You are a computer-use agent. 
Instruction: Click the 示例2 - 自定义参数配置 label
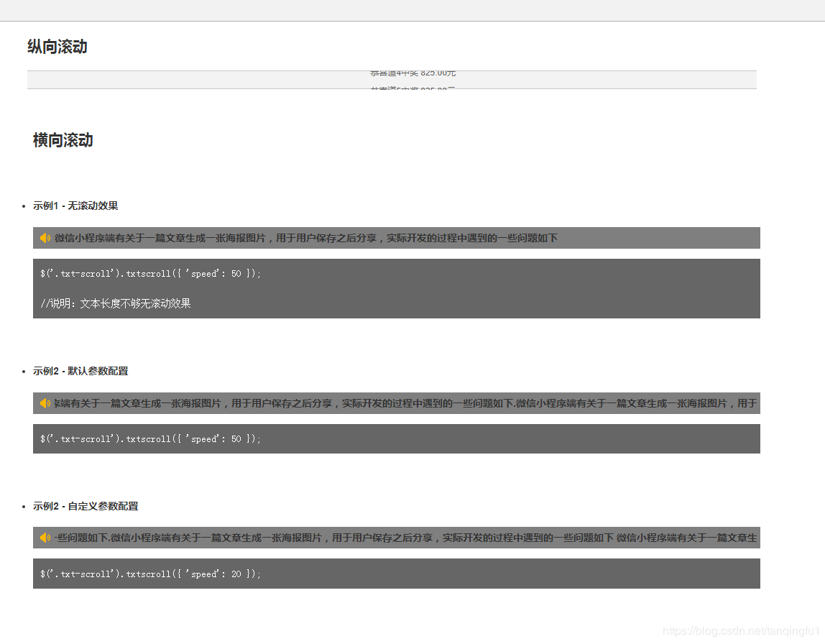(86, 506)
